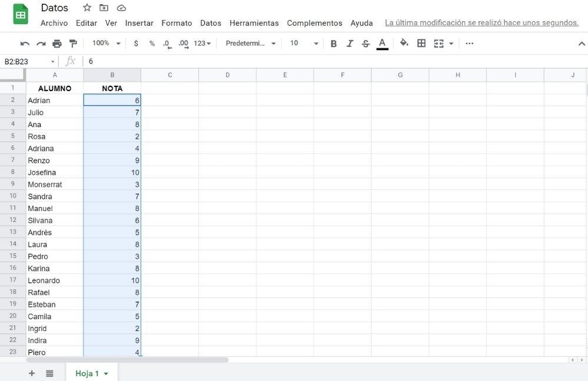Screen dimensions: 588x381
Task: Open the text color picker
Action: coord(381,43)
